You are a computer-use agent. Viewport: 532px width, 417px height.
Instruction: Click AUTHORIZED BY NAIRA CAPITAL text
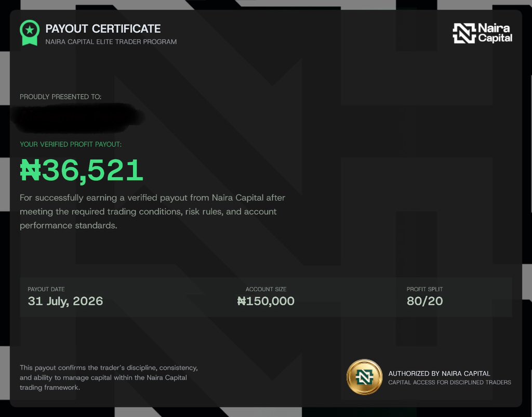(439, 373)
